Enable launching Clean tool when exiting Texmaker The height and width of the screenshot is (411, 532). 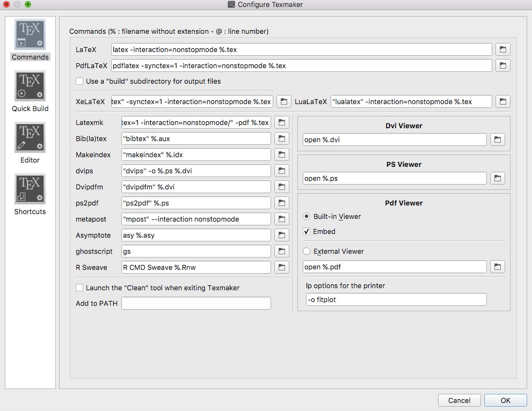coord(79,288)
